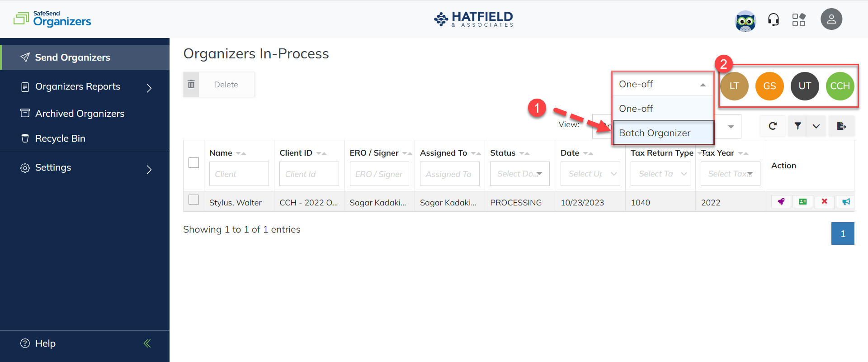Screen dimensions: 868x362
Task: Click the CCH import source button
Action: pos(840,86)
